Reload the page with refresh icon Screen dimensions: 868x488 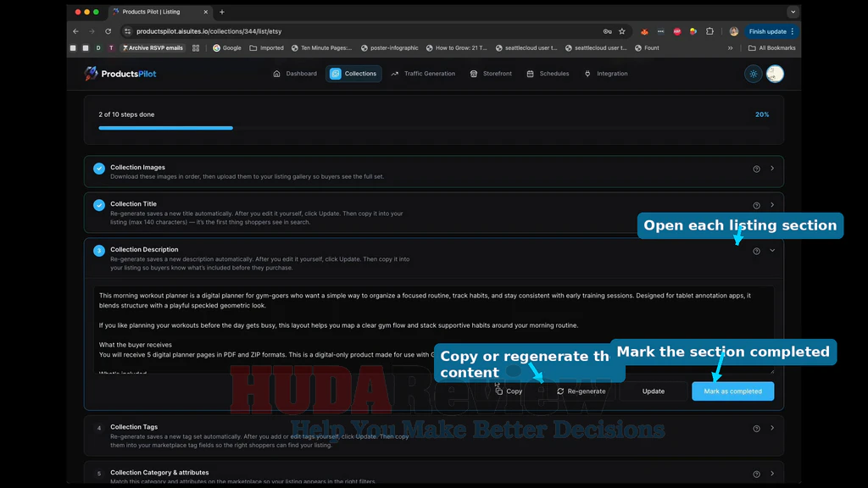(108, 31)
